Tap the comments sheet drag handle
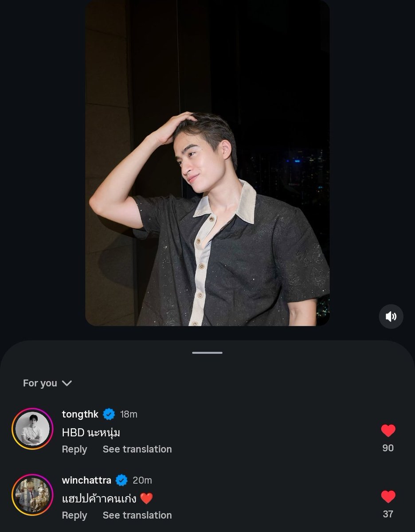This screenshot has width=415, height=532. (x=207, y=353)
